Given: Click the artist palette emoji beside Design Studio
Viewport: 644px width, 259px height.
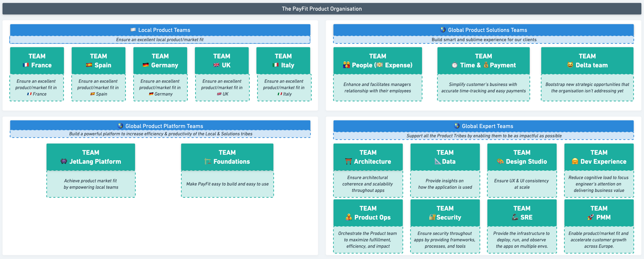Looking at the screenshot, I should point(500,161).
